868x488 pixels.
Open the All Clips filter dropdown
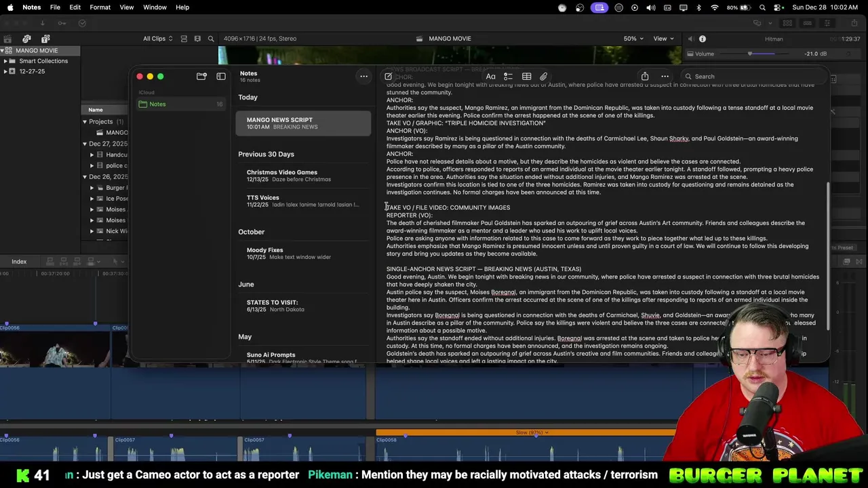157,39
